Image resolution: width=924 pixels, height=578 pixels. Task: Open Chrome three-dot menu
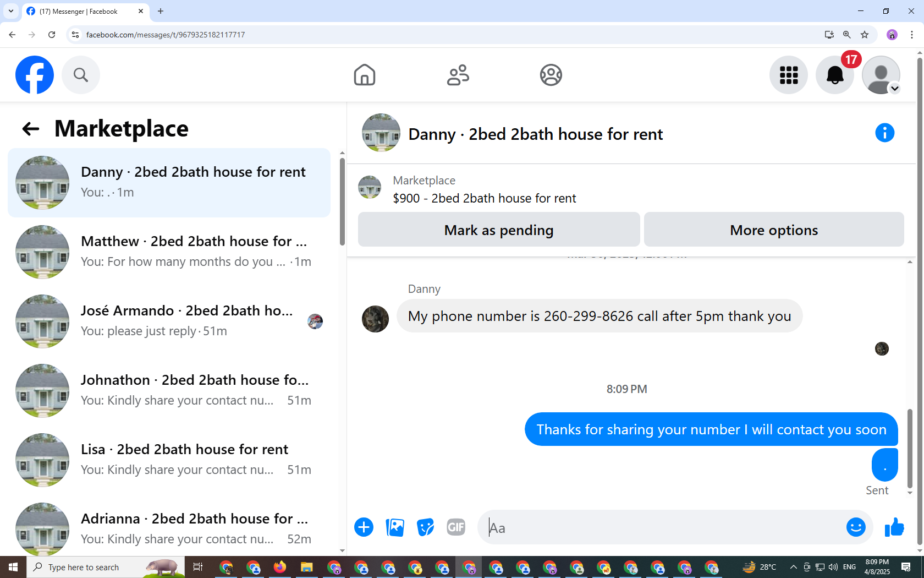click(x=912, y=35)
